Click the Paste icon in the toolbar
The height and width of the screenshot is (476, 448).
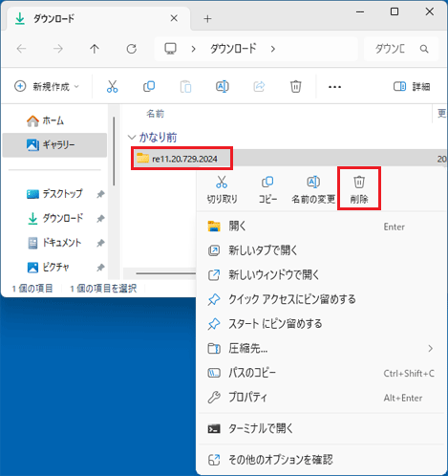click(x=185, y=86)
